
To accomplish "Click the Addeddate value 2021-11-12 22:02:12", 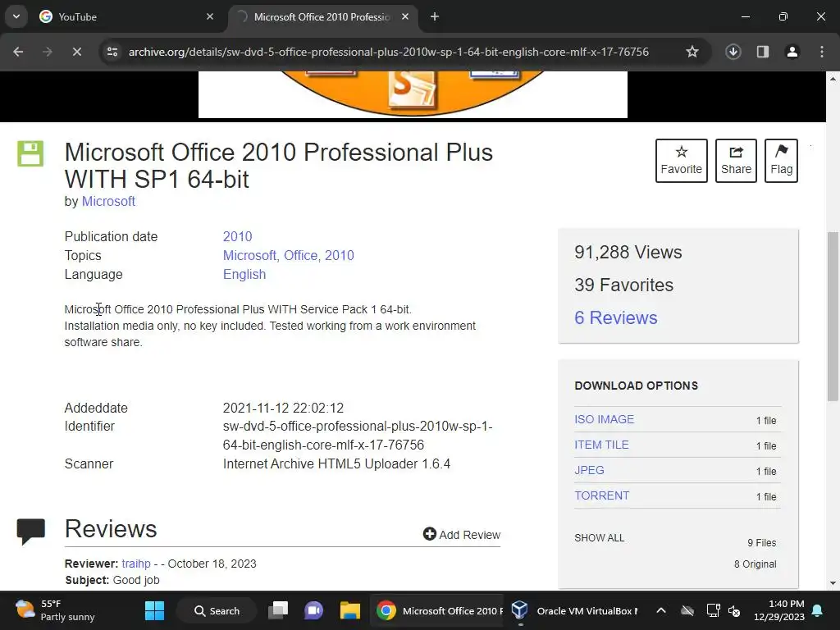I will pyautogui.click(x=283, y=409).
